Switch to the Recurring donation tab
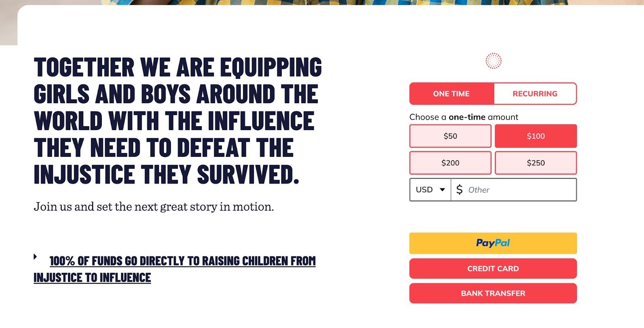Screen dimensions: 644x328 pyautogui.click(x=535, y=94)
